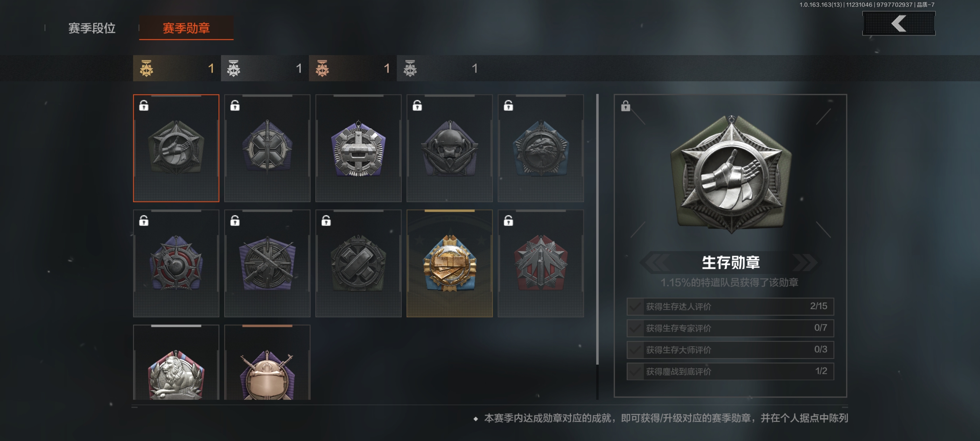Select the gold tank medal
Screen dimensions: 980x441
(449, 263)
